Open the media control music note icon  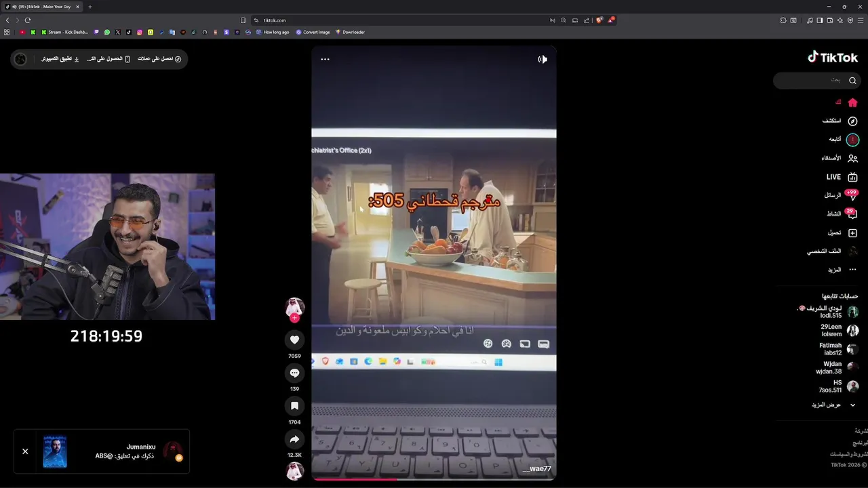[x=810, y=20]
